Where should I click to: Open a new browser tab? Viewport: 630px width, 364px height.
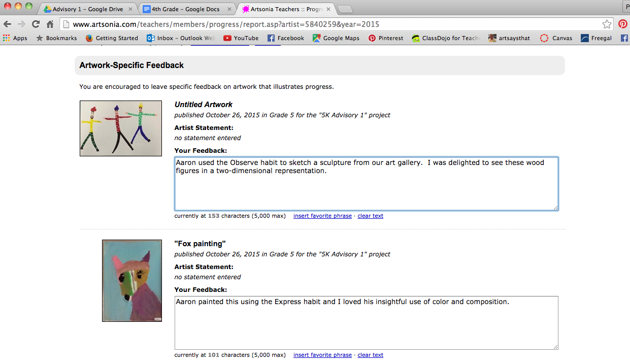[345, 9]
